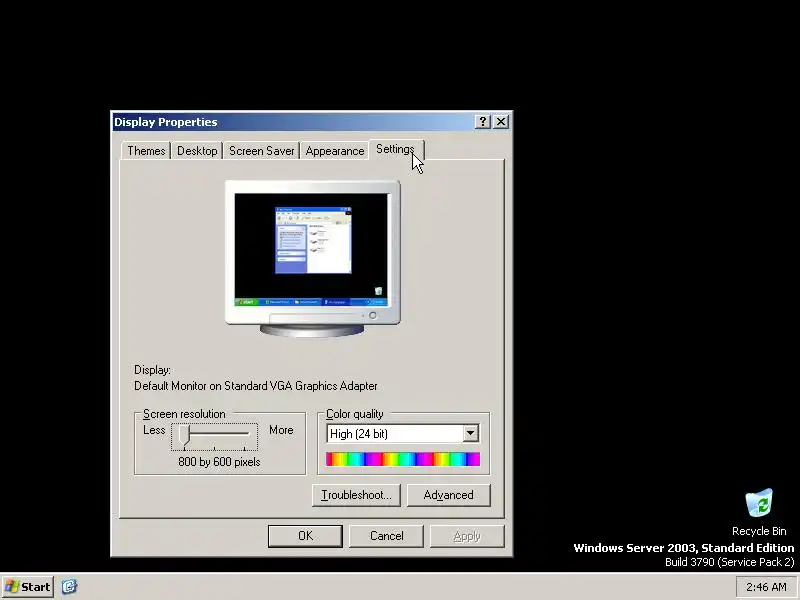800x600 pixels.
Task: Click the color spectrum preview bar
Action: click(x=403, y=459)
